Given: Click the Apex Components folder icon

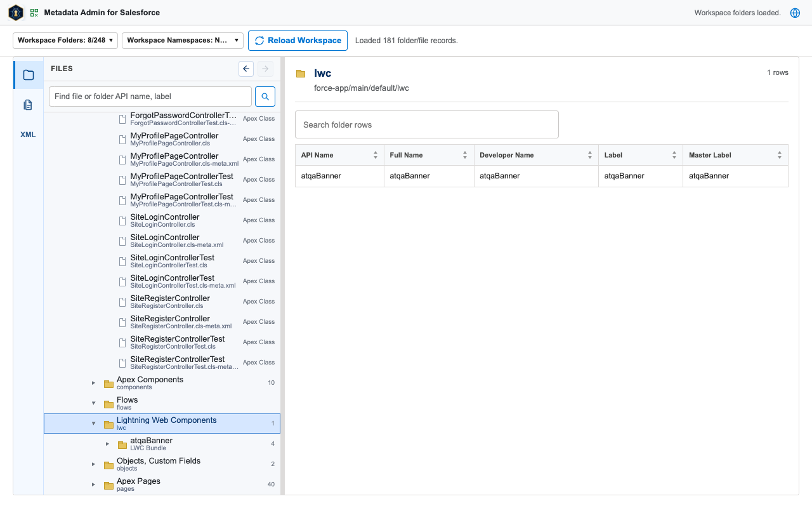Looking at the screenshot, I should tap(108, 384).
